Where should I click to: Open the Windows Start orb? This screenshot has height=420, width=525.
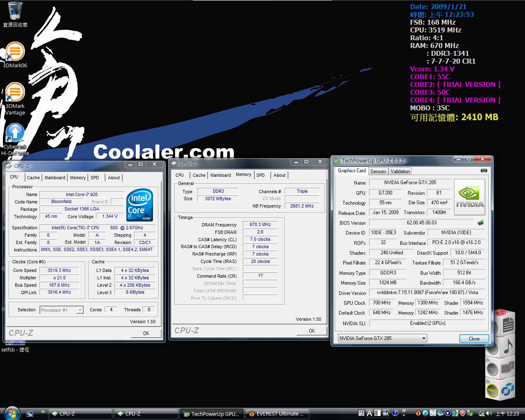11,413
